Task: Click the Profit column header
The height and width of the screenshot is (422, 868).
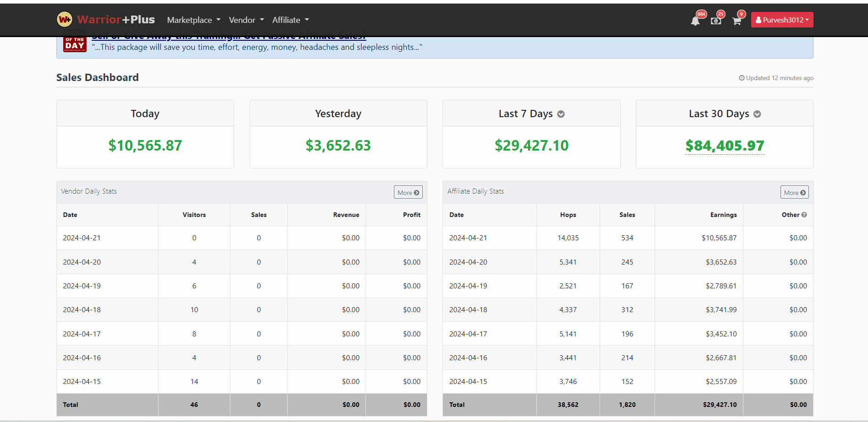Action: click(x=412, y=215)
